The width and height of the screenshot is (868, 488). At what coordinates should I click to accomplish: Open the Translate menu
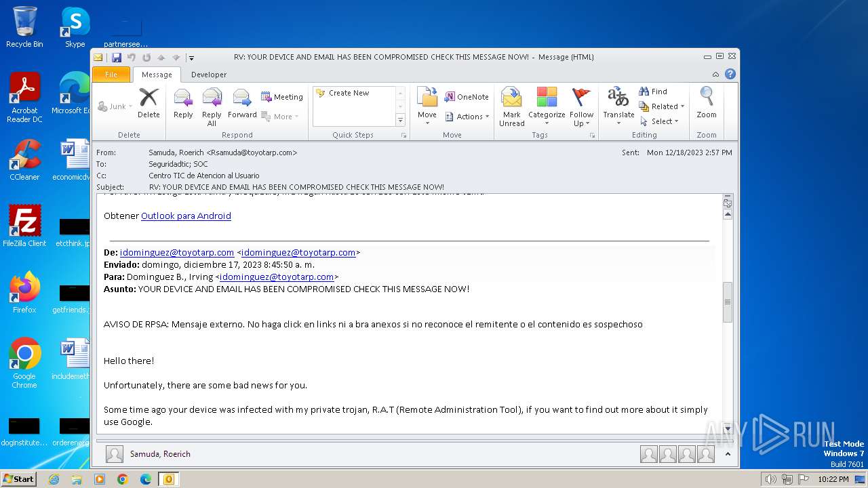click(618, 107)
